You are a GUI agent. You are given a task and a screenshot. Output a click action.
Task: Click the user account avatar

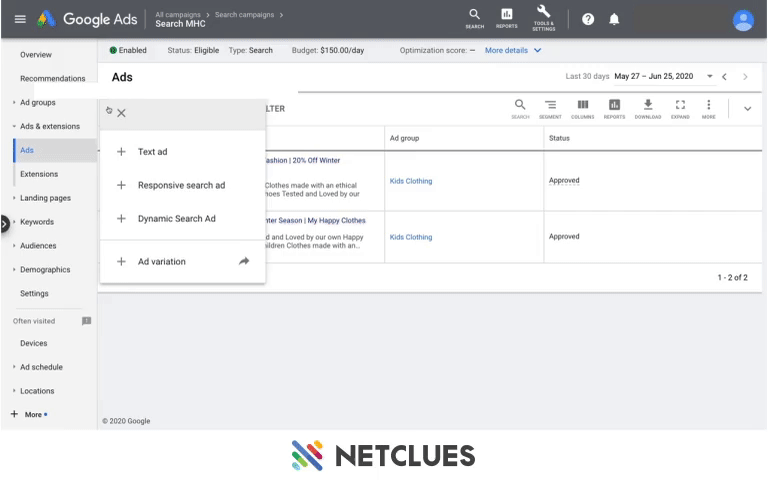(743, 20)
